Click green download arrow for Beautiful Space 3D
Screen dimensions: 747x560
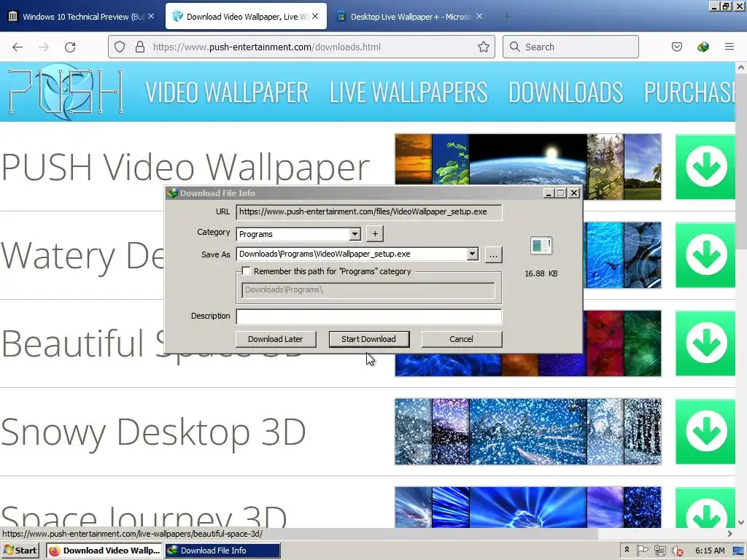tap(706, 343)
